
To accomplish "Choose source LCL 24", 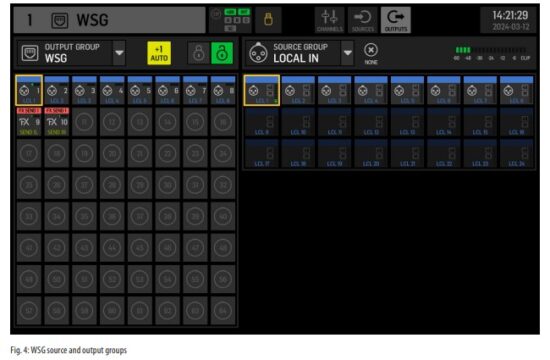I will [517, 153].
